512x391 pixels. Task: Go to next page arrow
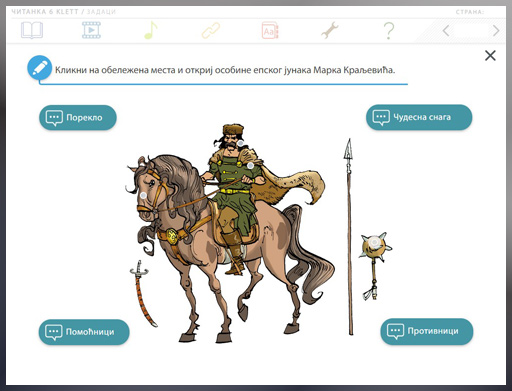[x=496, y=31]
